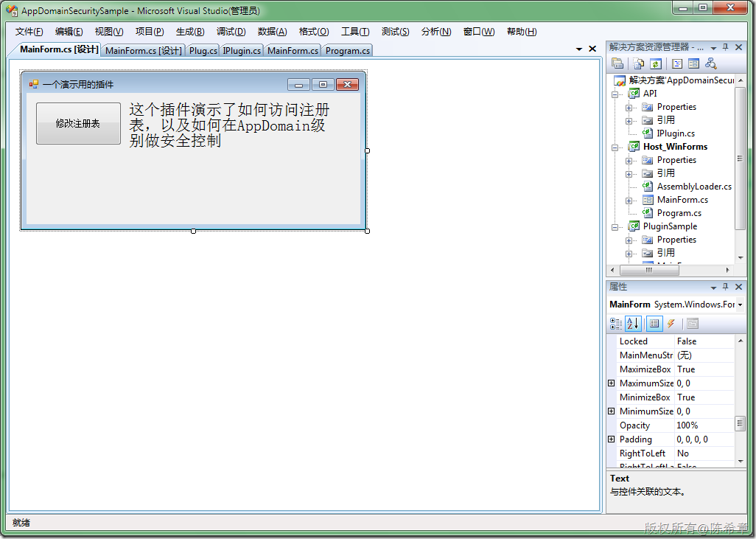
Task: Select the 修改注册表 button on form
Action: click(x=78, y=123)
